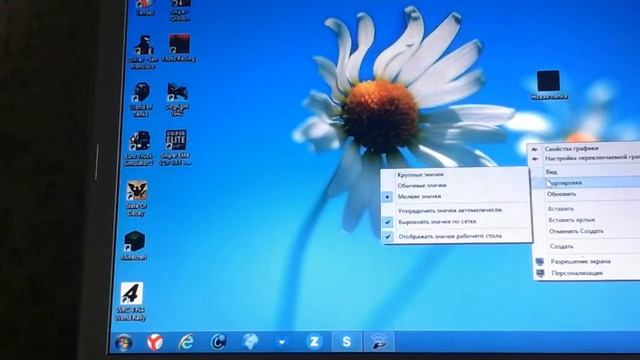Uncheck Отображать значки рабочего стола

[x=456, y=236]
